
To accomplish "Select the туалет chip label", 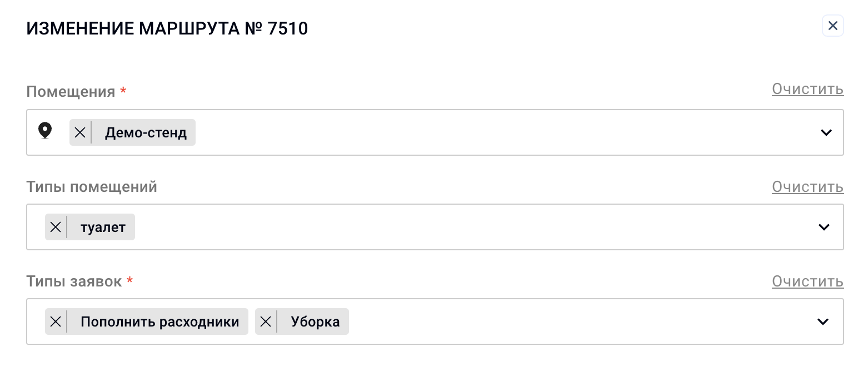I will (x=103, y=227).
